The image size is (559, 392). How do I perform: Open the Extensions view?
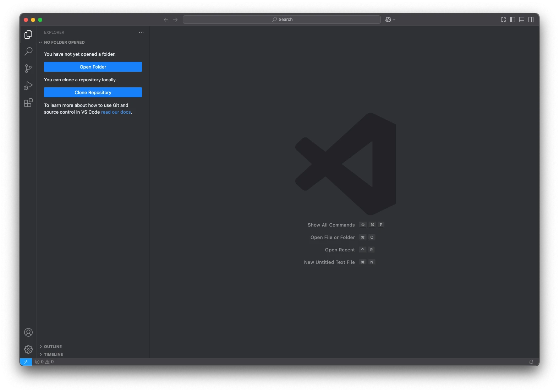tap(28, 103)
